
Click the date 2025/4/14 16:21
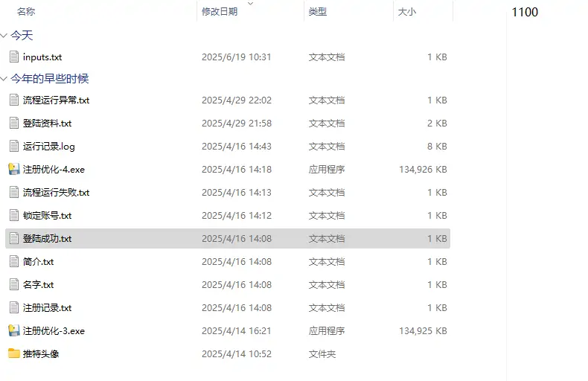tap(236, 330)
